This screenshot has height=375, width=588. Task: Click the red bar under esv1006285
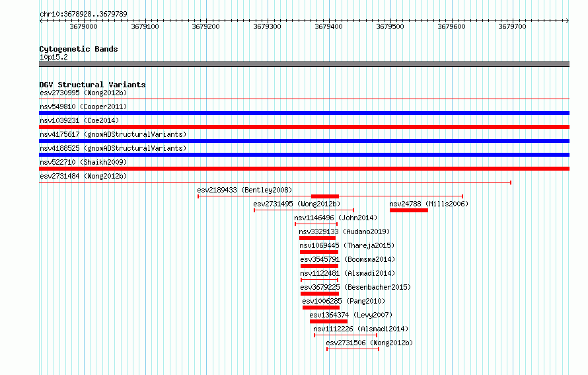pyautogui.click(x=321, y=308)
